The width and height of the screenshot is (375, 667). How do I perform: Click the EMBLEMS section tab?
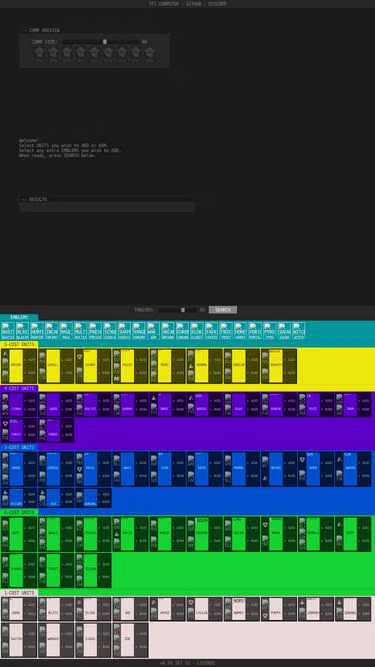[x=19, y=317]
